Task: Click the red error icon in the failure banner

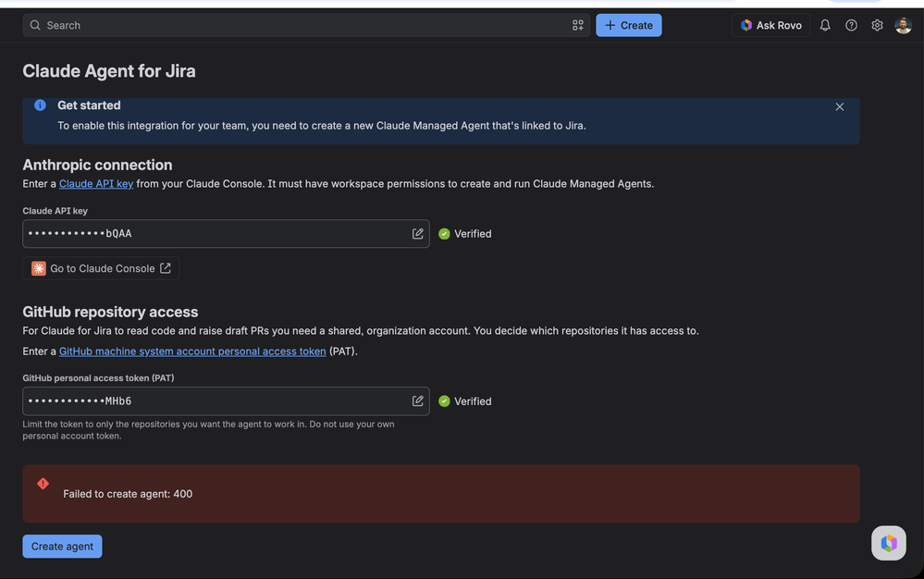Action: coord(43,484)
